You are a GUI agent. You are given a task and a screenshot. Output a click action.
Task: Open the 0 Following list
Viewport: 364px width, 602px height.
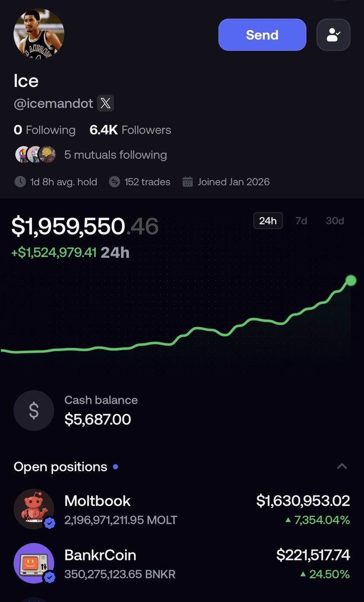pos(45,130)
